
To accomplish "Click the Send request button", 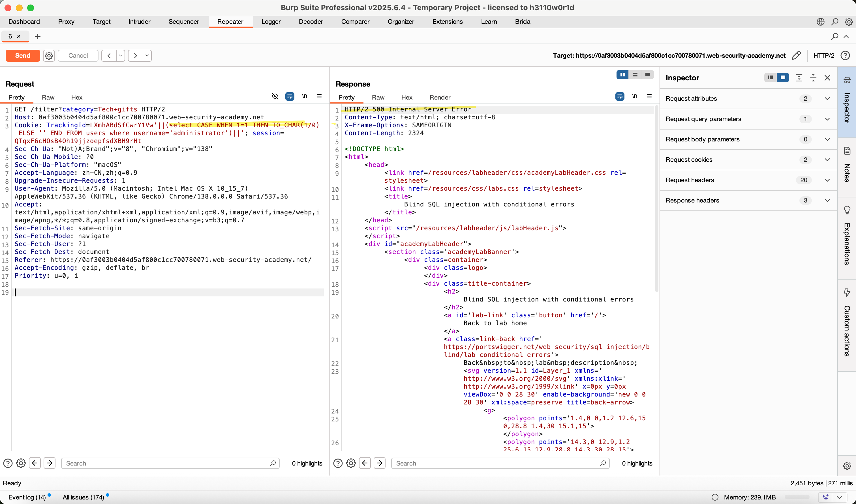I will [x=23, y=55].
